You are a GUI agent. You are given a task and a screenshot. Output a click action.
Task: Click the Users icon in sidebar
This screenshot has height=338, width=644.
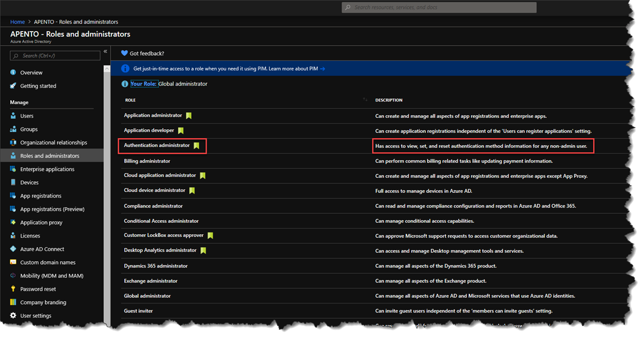(x=13, y=116)
